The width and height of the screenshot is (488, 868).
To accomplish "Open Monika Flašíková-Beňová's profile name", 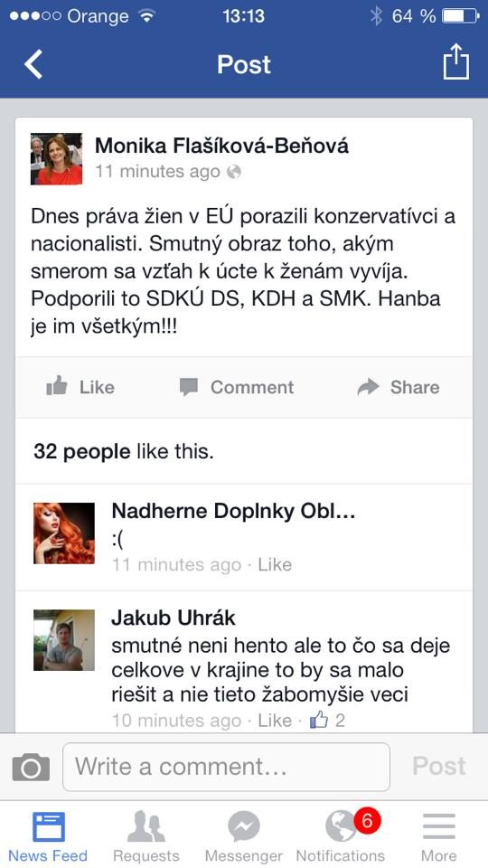I will (x=222, y=146).
